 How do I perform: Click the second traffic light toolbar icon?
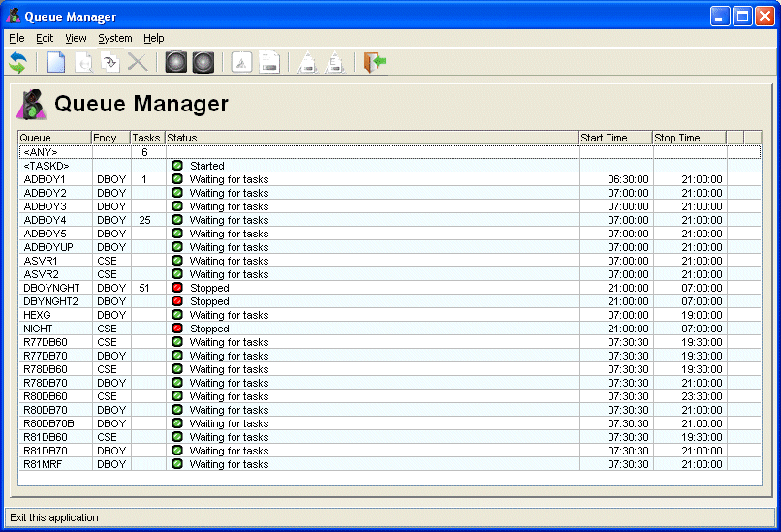coord(203,63)
